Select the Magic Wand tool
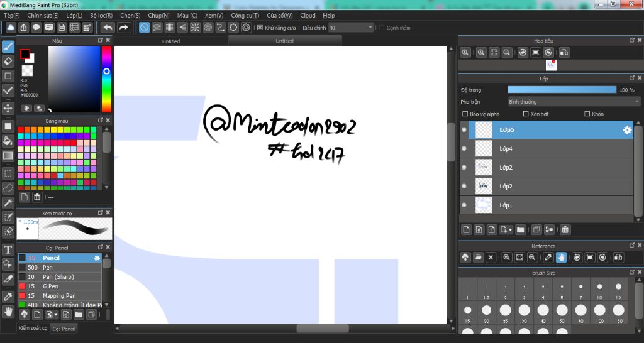The image size is (644, 343). [x=8, y=203]
